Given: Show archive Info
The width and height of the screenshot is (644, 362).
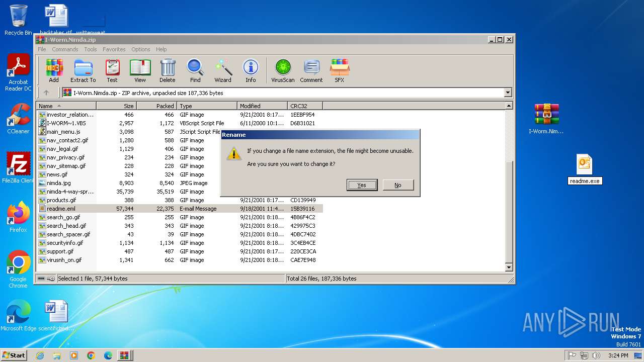Looking at the screenshot, I should click(251, 71).
